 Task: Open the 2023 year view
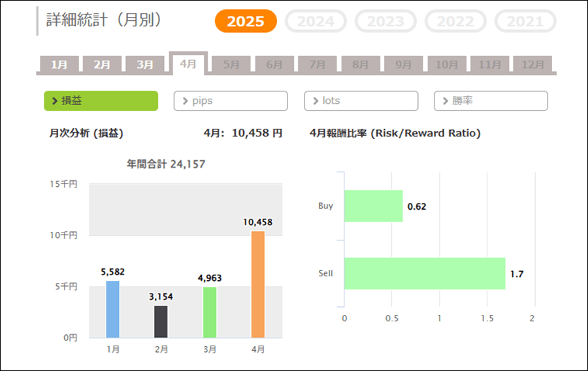click(385, 22)
